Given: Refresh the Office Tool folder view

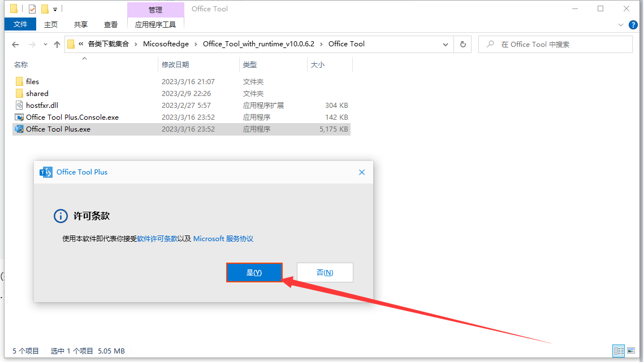Looking at the screenshot, I should pyautogui.click(x=463, y=44).
